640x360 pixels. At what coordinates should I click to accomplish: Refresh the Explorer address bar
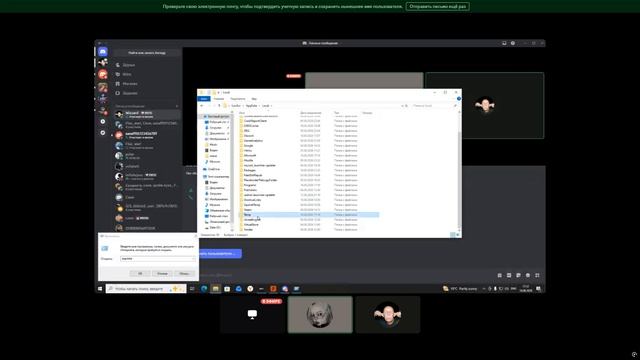(406, 106)
